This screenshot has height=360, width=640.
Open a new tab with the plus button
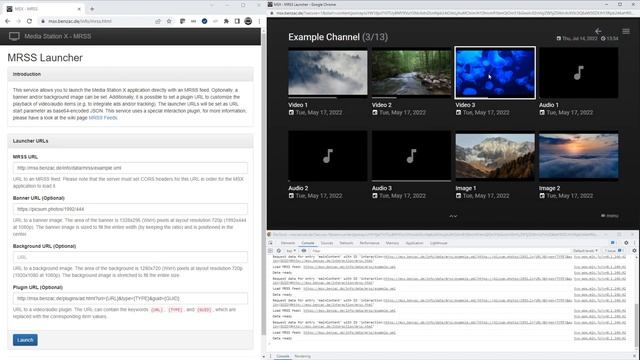[x=92, y=9]
